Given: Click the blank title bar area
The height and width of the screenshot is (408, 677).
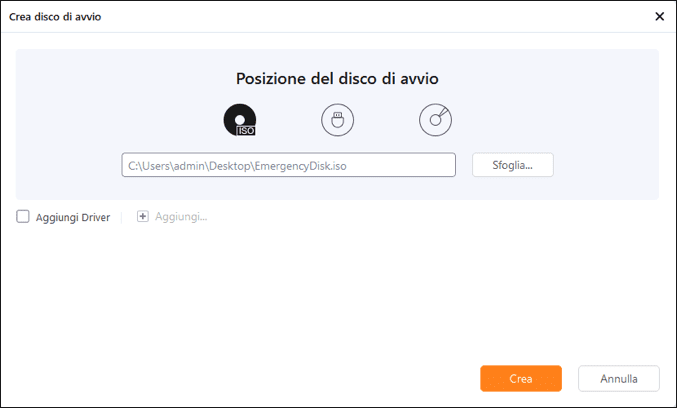Looking at the screenshot, I should (x=350, y=17).
